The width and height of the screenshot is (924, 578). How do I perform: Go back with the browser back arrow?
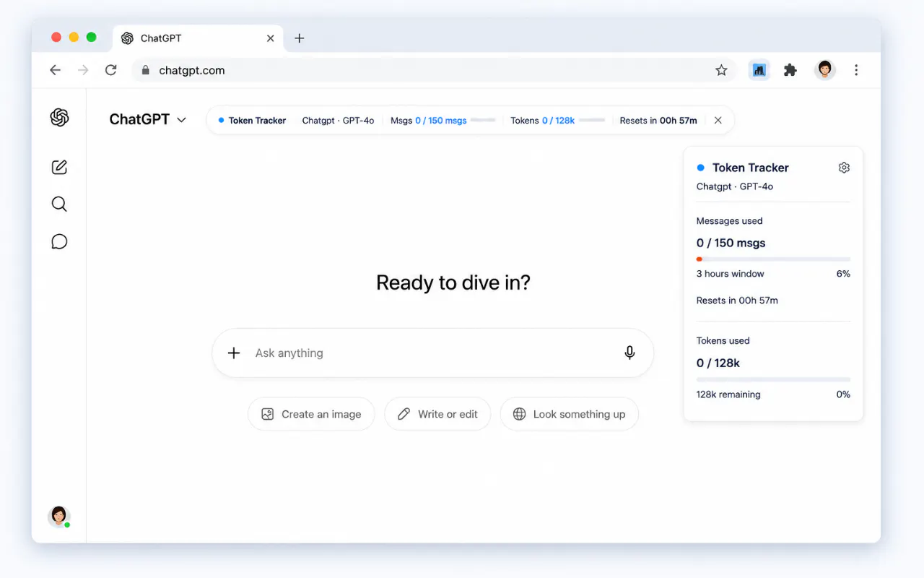pyautogui.click(x=55, y=70)
